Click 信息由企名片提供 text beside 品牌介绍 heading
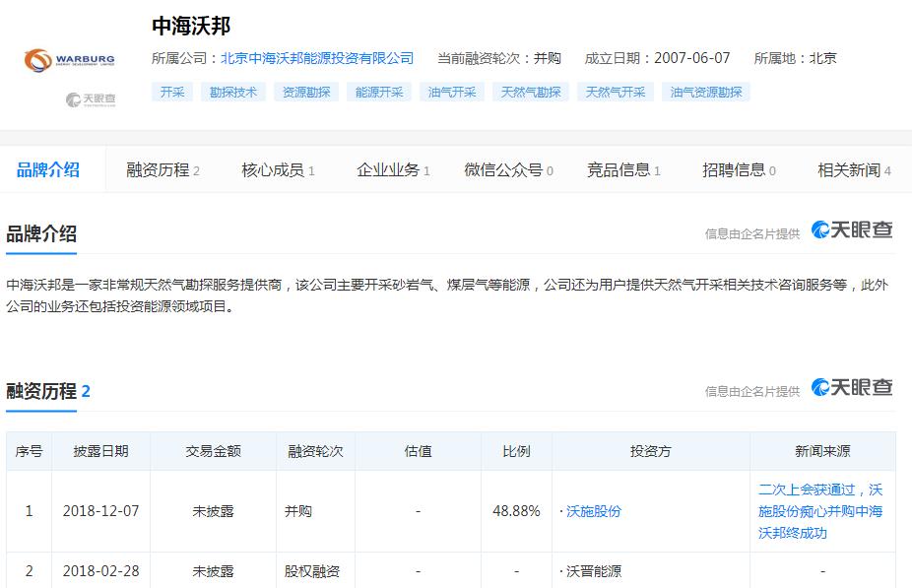The width and height of the screenshot is (912, 588). click(752, 233)
